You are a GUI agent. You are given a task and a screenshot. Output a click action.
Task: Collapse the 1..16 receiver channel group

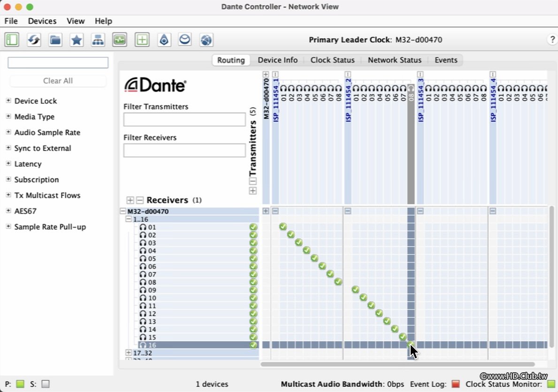(129, 219)
